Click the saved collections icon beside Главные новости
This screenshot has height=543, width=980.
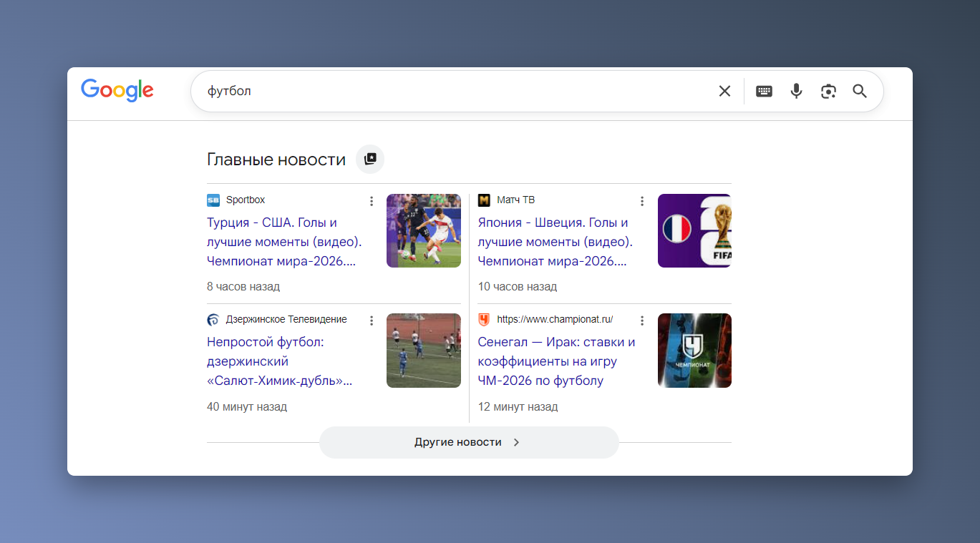(x=370, y=159)
